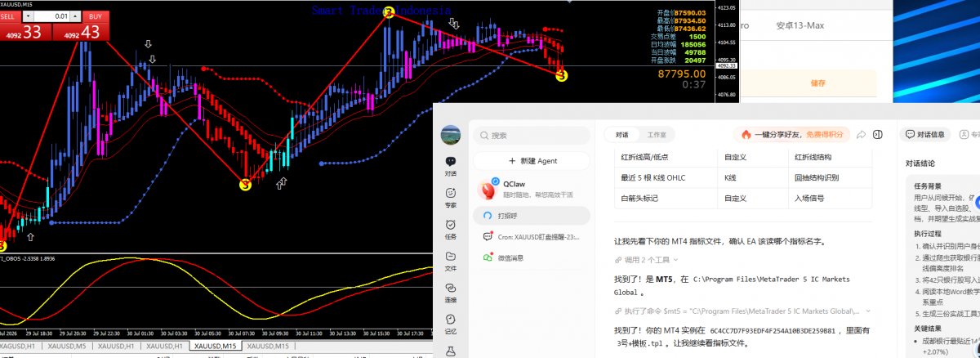Click the SELL button in MT5 chart
This screenshot has height=358, width=980.
(11, 16)
